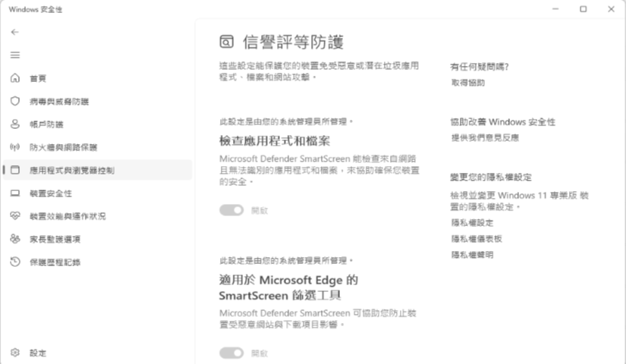This screenshot has width=626, height=364.
Task: Open the 隱私權儀表板 link
Action: (477, 239)
